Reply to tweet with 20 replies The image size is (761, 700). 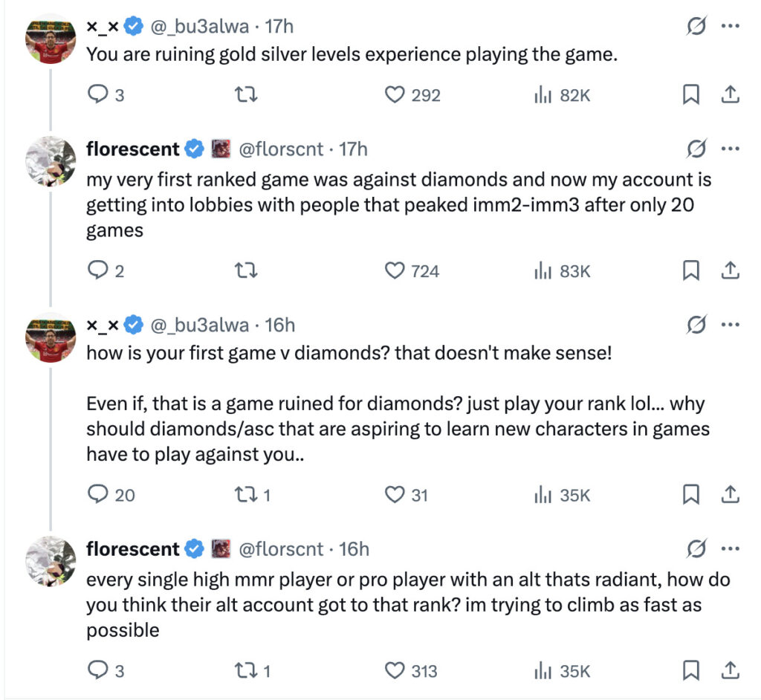[97, 494]
